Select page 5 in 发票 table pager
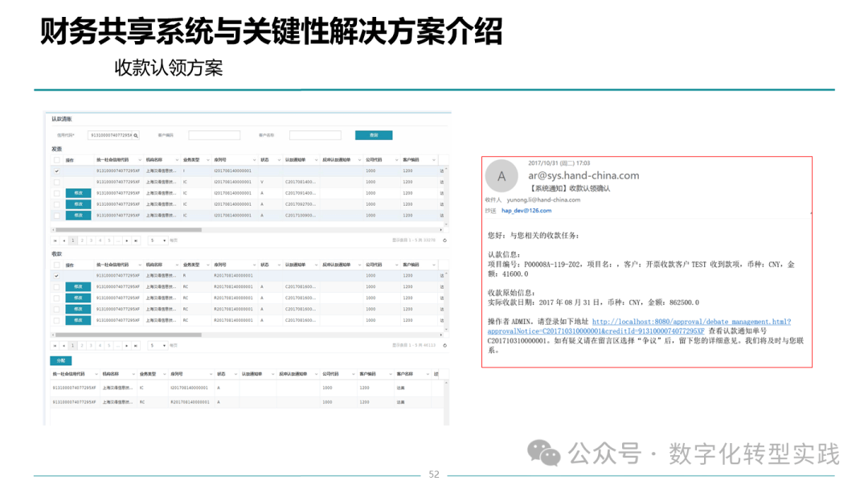Viewport: 868px width, 489px height. [x=109, y=240]
